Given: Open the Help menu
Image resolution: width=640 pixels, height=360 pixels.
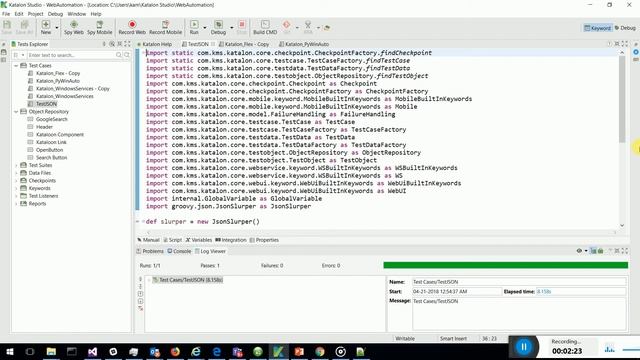Looking at the screenshot, I should pos(96,14).
